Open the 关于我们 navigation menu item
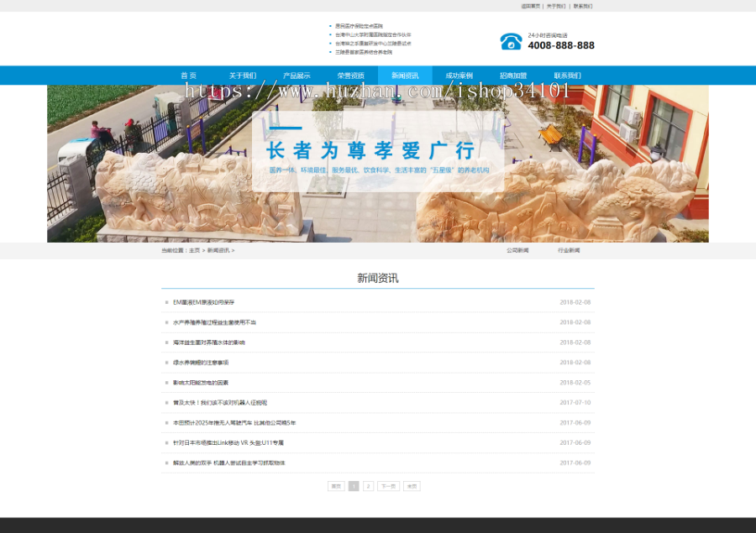 (x=240, y=75)
